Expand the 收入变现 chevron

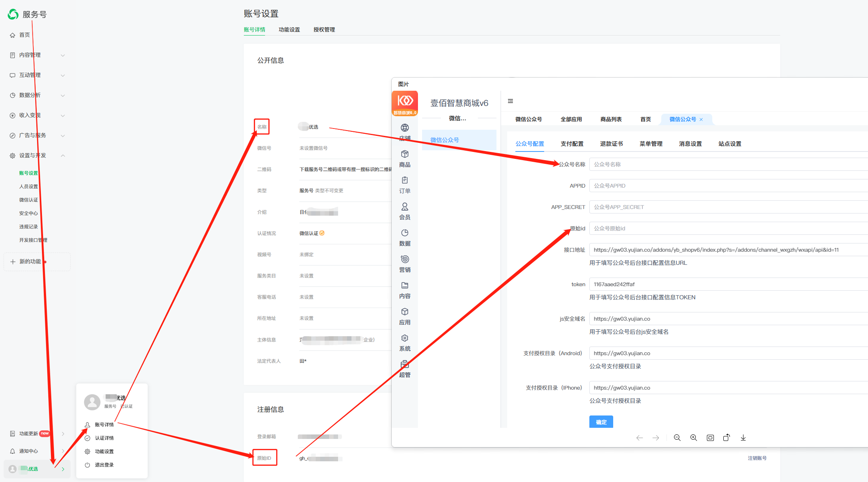click(x=63, y=116)
